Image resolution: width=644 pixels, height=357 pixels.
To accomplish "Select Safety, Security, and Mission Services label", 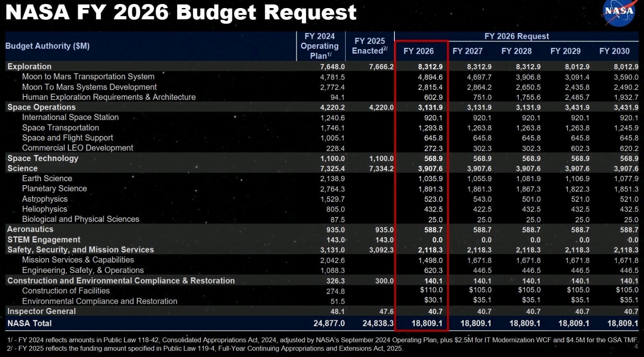I will [80, 250].
